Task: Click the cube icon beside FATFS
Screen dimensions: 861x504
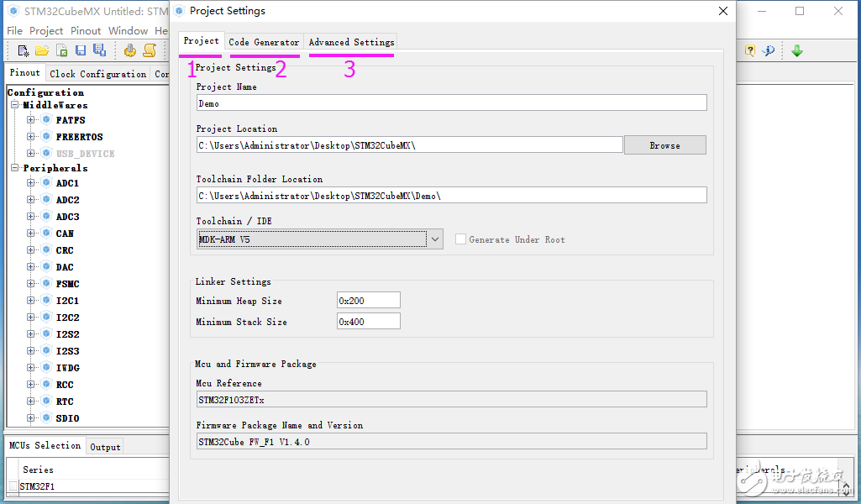Action: click(x=47, y=119)
